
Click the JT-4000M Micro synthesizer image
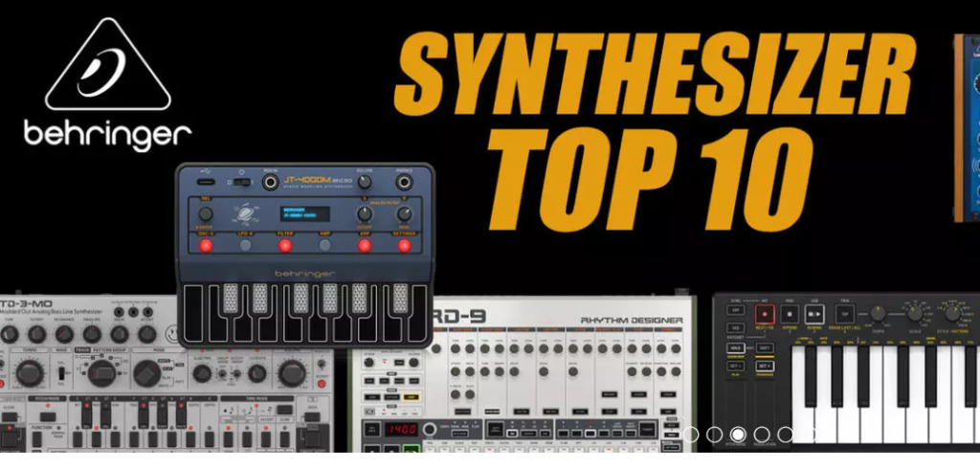(x=305, y=256)
